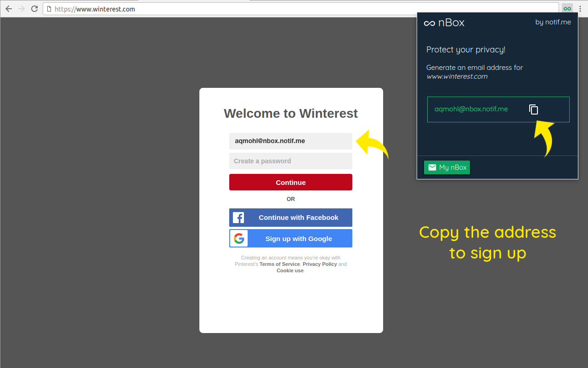Screen dimensions: 588x368
Task: Click the envelope icon on My nBox
Action: coord(432,167)
